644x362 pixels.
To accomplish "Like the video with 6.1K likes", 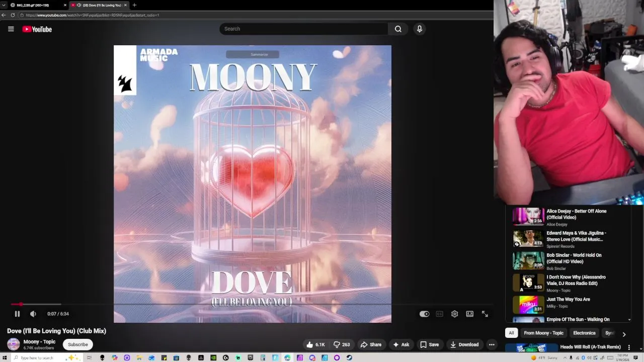I will point(315,344).
